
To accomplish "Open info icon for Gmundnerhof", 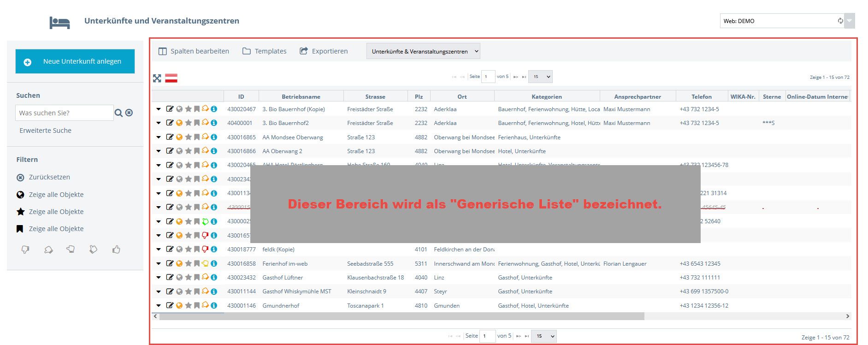I will 214,305.
